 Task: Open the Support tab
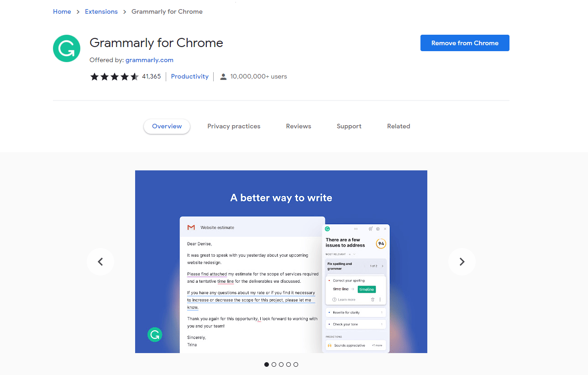click(x=349, y=127)
